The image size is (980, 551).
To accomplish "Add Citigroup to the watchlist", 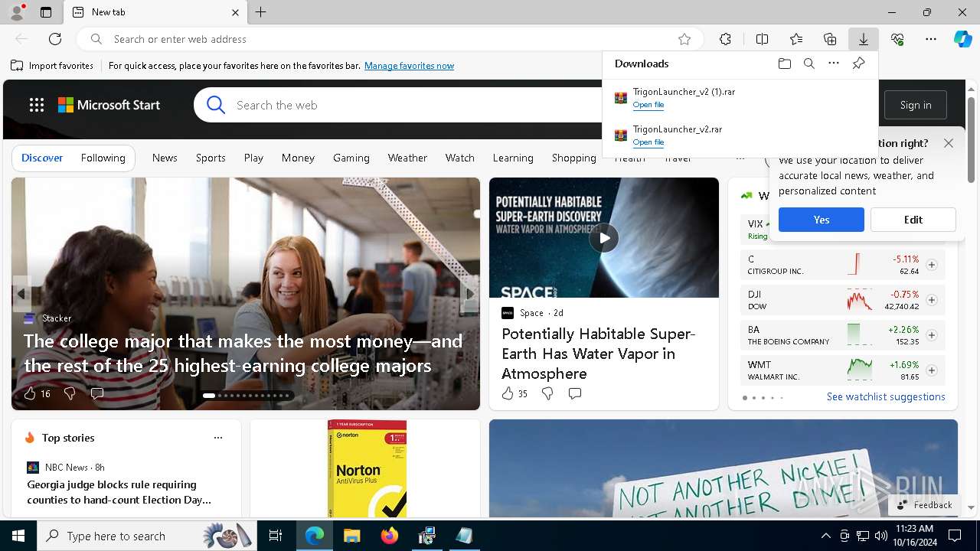I will click(931, 265).
